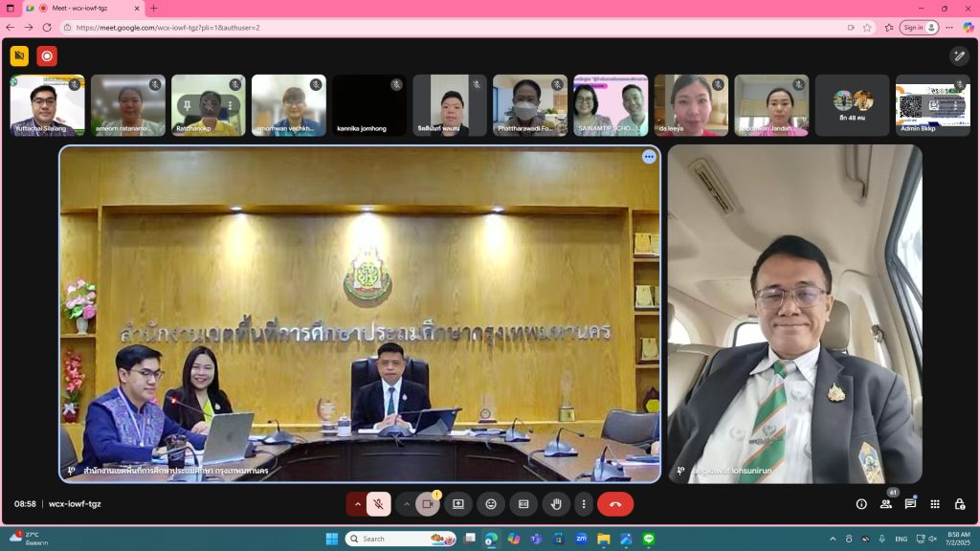Open clock and date 8:58 AM

coord(958,539)
